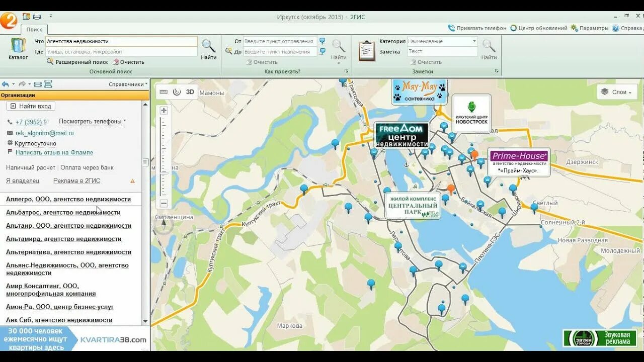The height and width of the screenshot is (362, 644).
Task: Click the Что search field
Action: pos(121,41)
